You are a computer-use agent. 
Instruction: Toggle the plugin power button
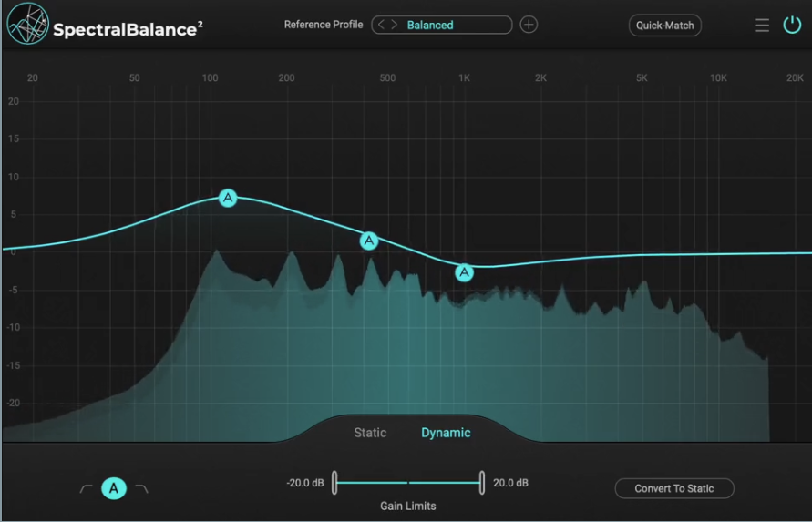[x=792, y=25]
